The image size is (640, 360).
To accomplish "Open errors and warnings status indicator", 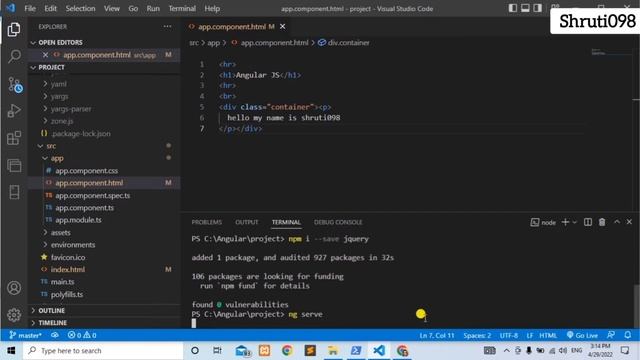I will point(82,335).
